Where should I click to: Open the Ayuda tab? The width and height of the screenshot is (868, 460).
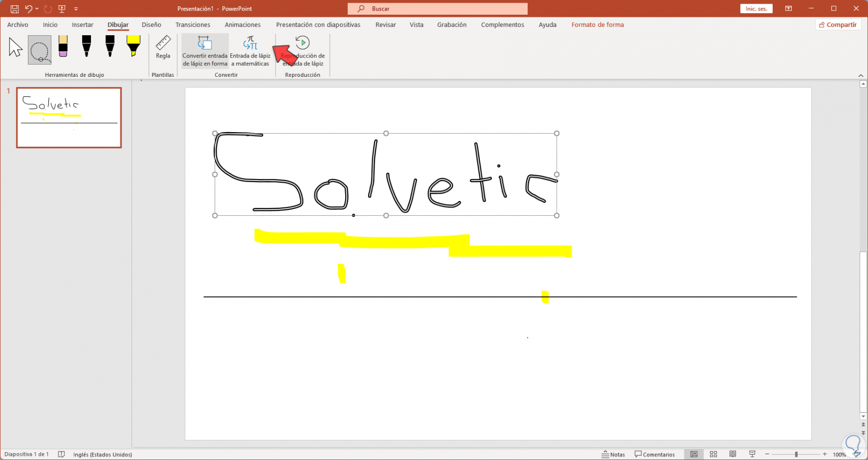548,25
